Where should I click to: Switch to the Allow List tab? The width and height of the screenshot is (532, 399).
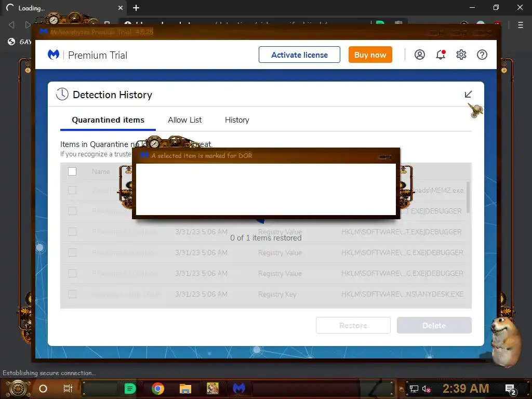184,120
